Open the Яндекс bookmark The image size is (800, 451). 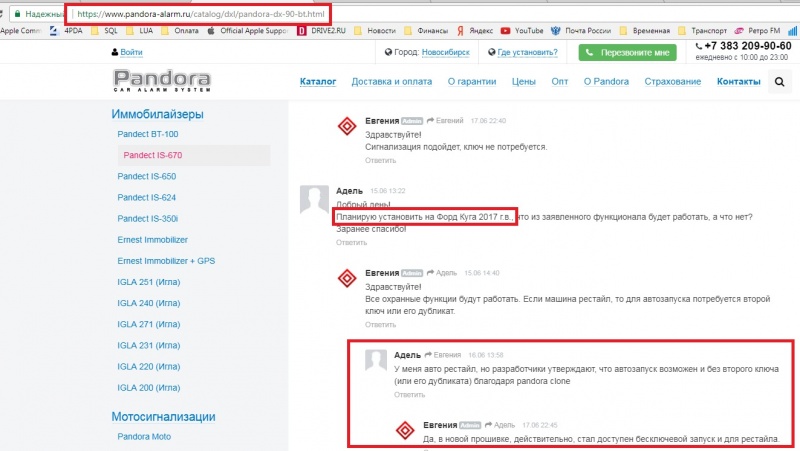(x=475, y=31)
